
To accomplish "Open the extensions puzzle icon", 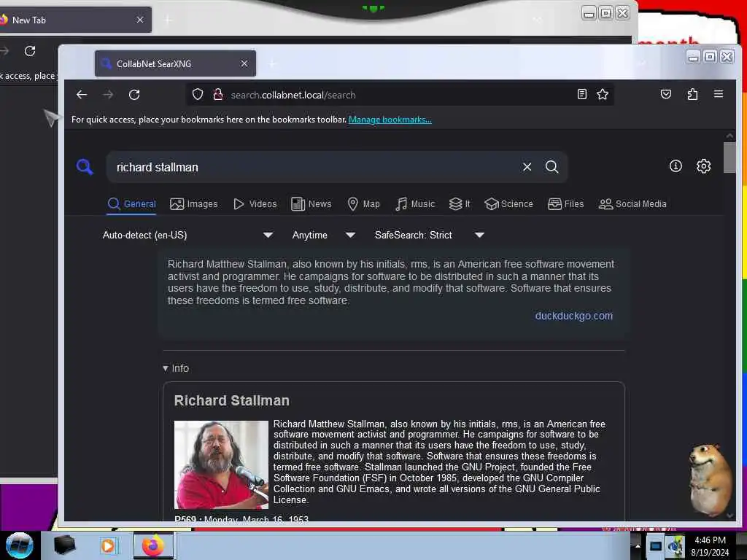I will 692,94.
